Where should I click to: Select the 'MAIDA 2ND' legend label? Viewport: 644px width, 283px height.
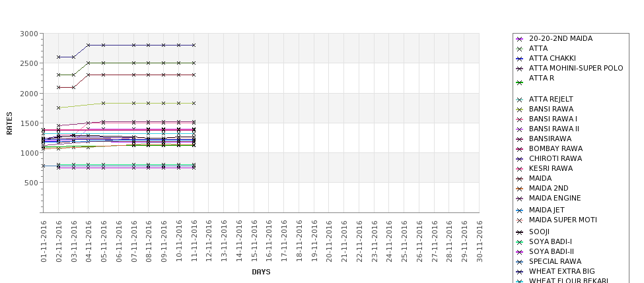549,188
